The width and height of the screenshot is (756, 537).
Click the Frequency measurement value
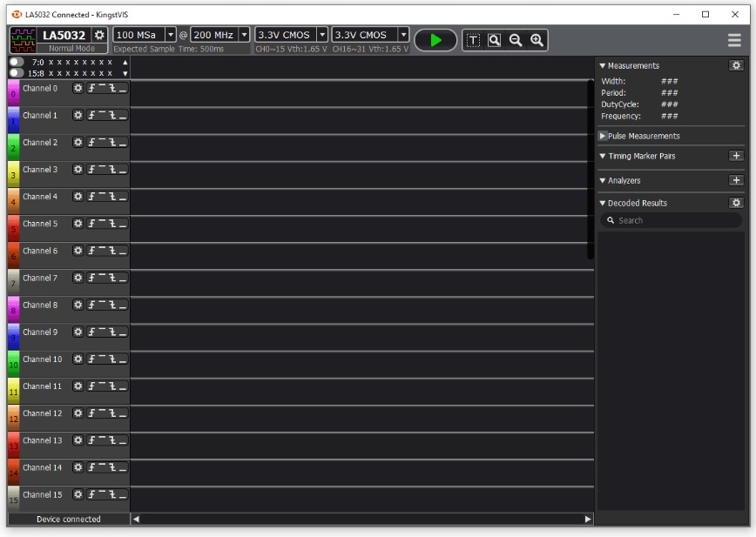coord(669,116)
